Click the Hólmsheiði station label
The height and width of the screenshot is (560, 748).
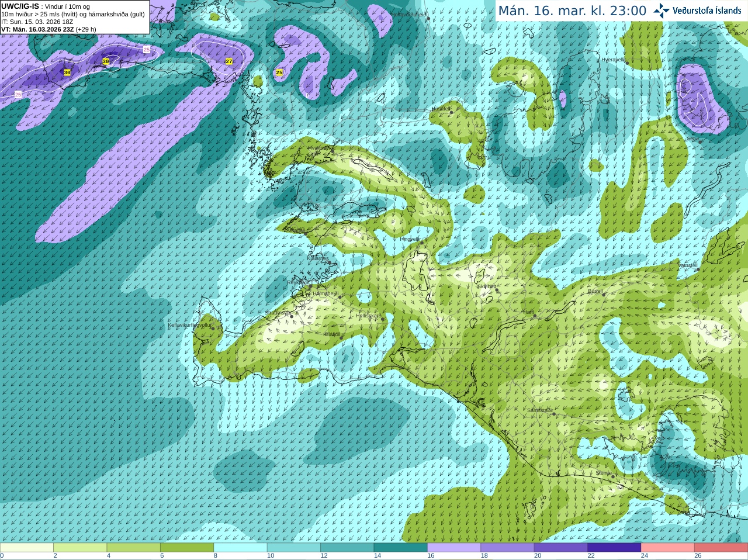(325, 293)
